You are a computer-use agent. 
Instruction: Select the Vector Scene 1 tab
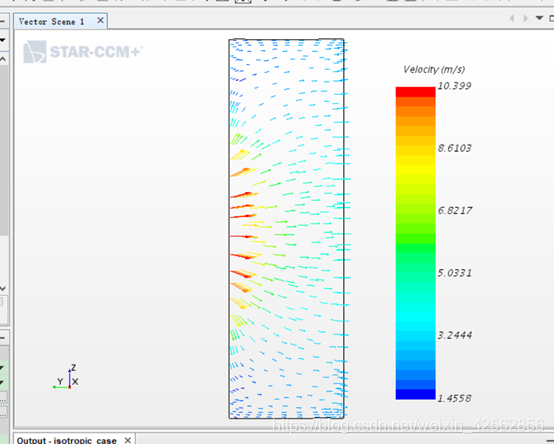pyautogui.click(x=52, y=22)
